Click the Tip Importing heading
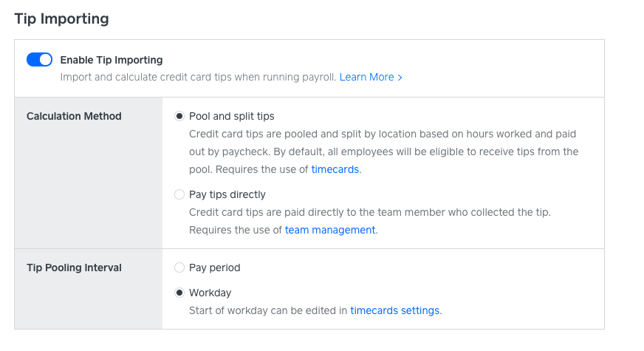Viewport: 644px width, 351px height. (61, 19)
